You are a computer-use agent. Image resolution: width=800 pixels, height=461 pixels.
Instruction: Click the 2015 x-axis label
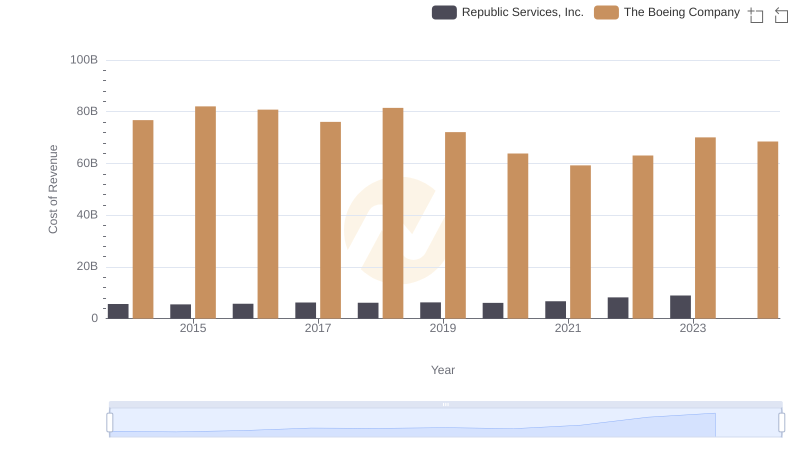pyautogui.click(x=193, y=328)
